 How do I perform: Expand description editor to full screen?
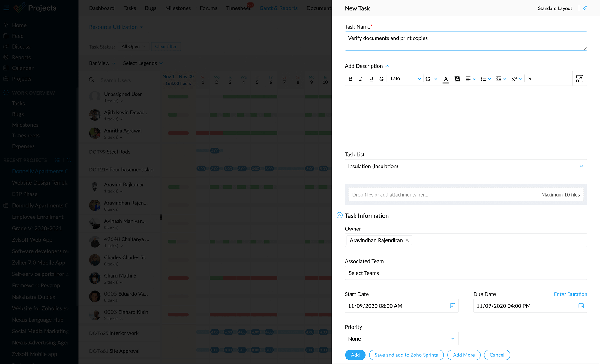pos(580,79)
